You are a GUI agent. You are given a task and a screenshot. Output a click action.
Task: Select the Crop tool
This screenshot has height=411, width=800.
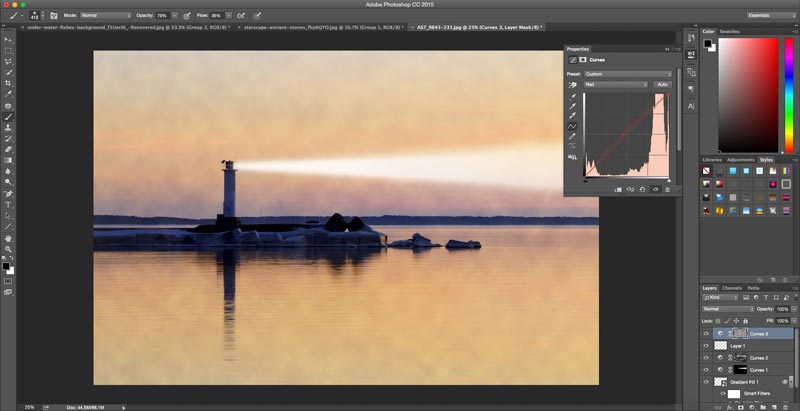[x=9, y=83]
